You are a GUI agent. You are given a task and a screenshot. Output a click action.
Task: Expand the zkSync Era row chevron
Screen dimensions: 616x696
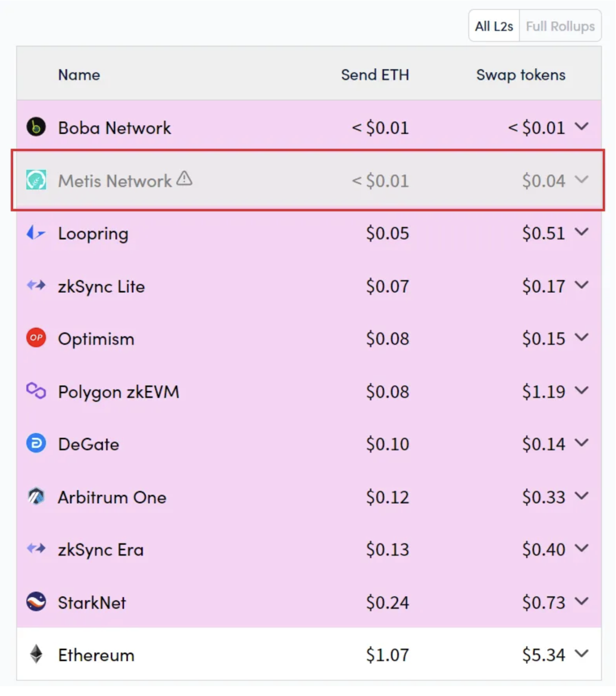[x=582, y=548]
